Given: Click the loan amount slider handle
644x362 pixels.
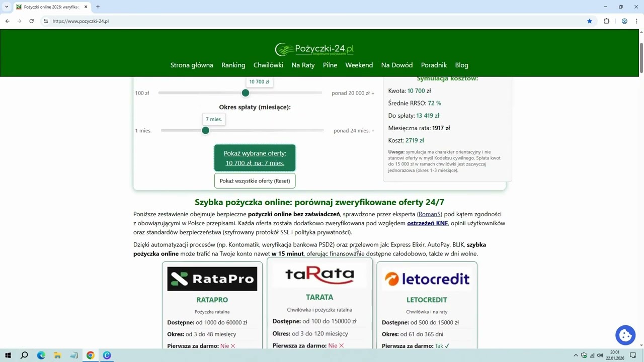Looking at the screenshot, I should point(246,93).
